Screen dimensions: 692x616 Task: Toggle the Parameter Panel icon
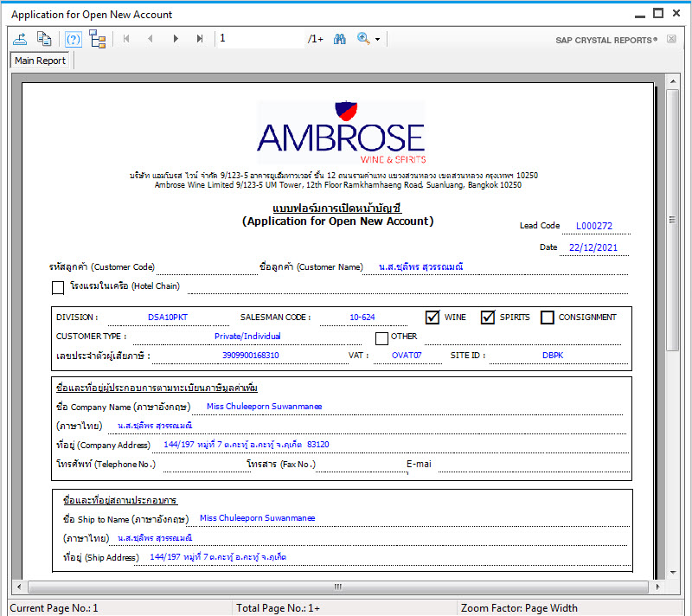(74, 39)
